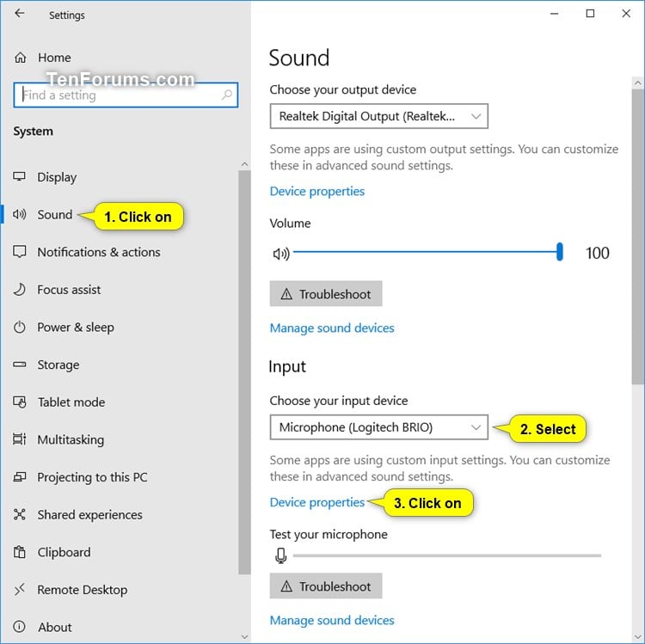This screenshot has height=644, width=645.
Task: Click the Sound speaker icon in sidebar
Action: (19, 214)
